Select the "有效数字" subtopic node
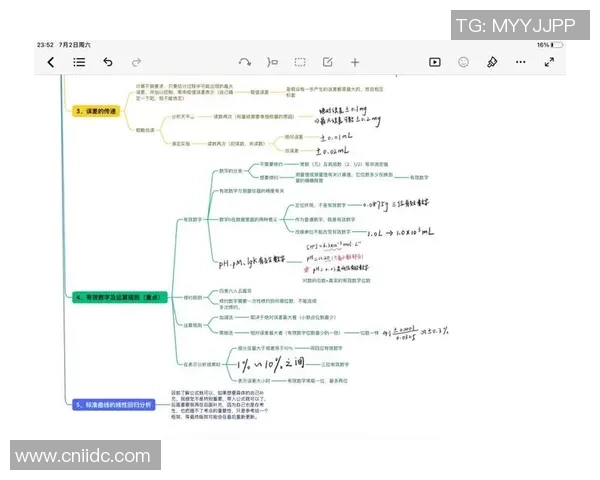 pyautogui.click(x=192, y=219)
